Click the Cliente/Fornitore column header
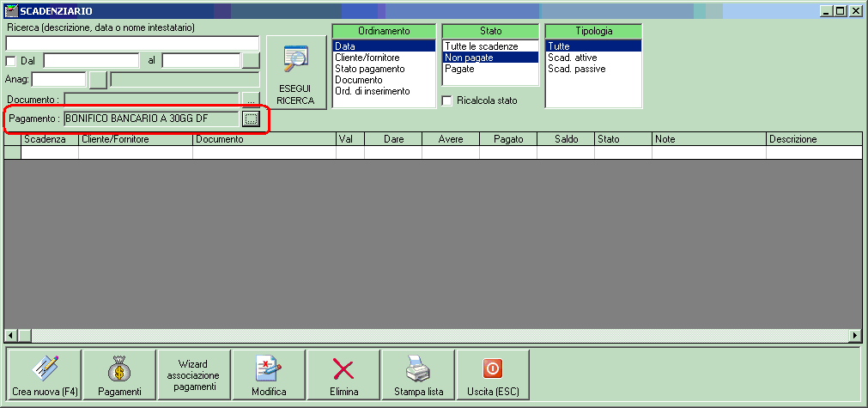Viewport: 868px width, 408px height. click(x=136, y=139)
